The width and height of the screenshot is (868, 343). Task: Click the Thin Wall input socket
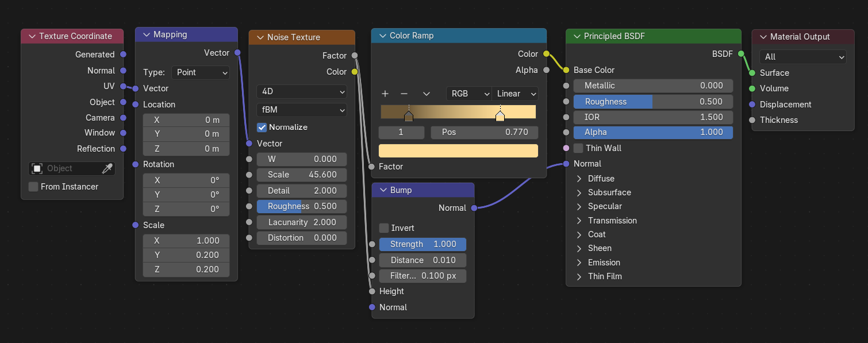coord(566,148)
